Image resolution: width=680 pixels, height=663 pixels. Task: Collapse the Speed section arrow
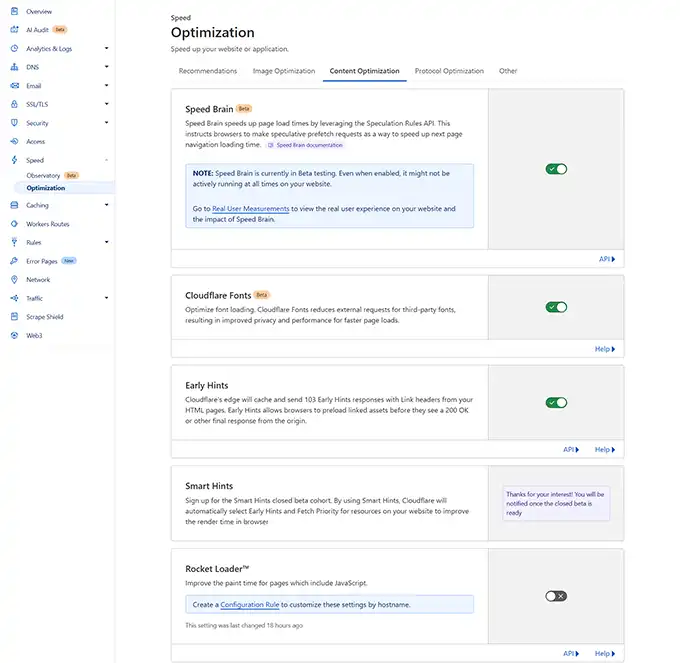[106, 160]
